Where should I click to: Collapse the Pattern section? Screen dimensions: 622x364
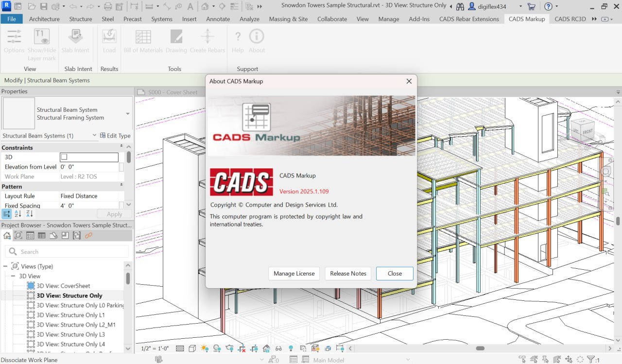(121, 186)
